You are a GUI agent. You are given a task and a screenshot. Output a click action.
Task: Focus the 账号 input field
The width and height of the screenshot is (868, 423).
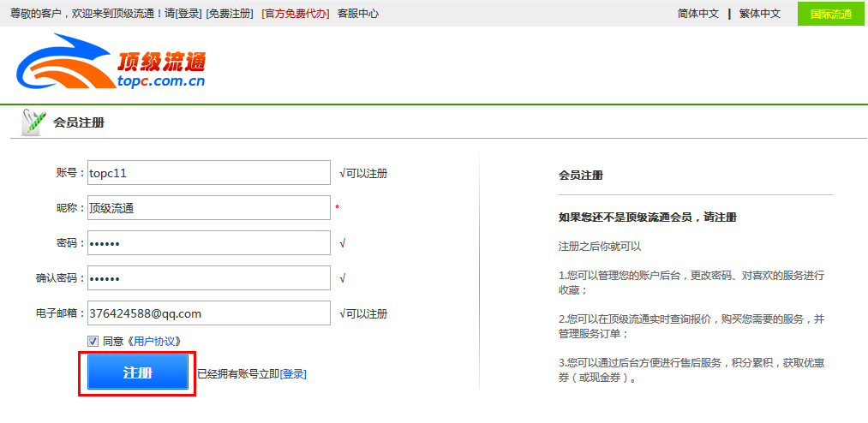click(208, 172)
